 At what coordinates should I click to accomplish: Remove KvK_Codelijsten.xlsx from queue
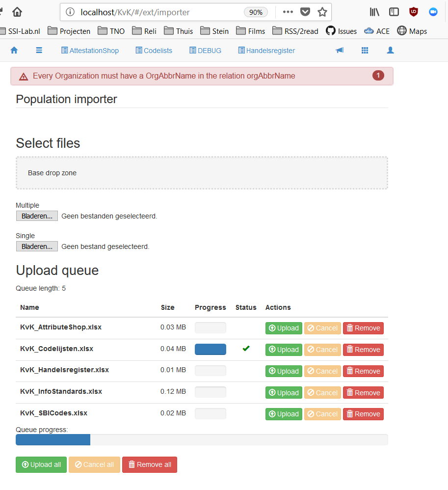363,350
